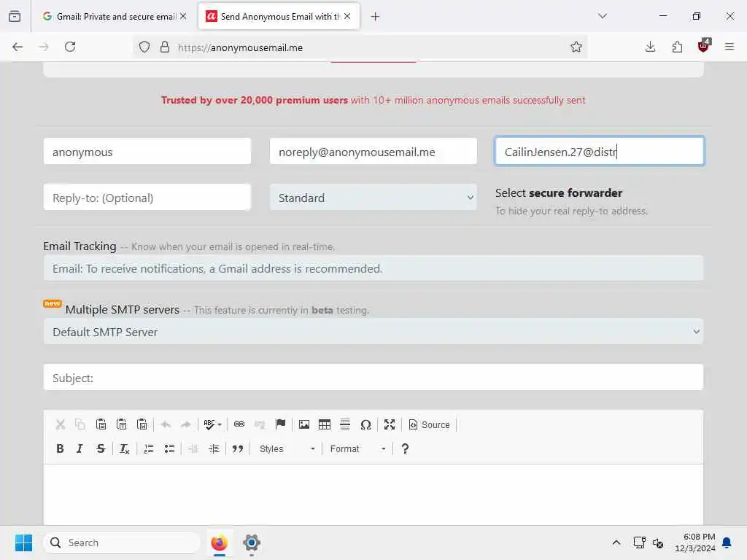The height and width of the screenshot is (560, 747).
Task: Click the Paste as plain text icon
Action: [121, 424]
